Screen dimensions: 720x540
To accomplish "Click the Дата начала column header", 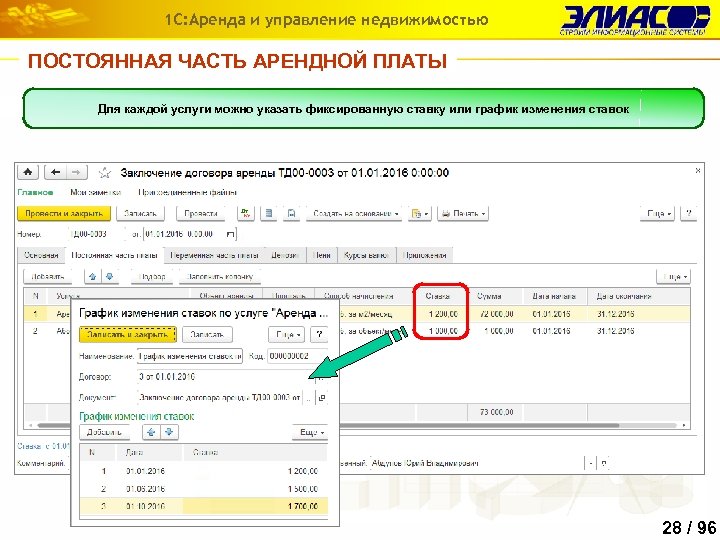I will pyautogui.click(x=554, y=297).
